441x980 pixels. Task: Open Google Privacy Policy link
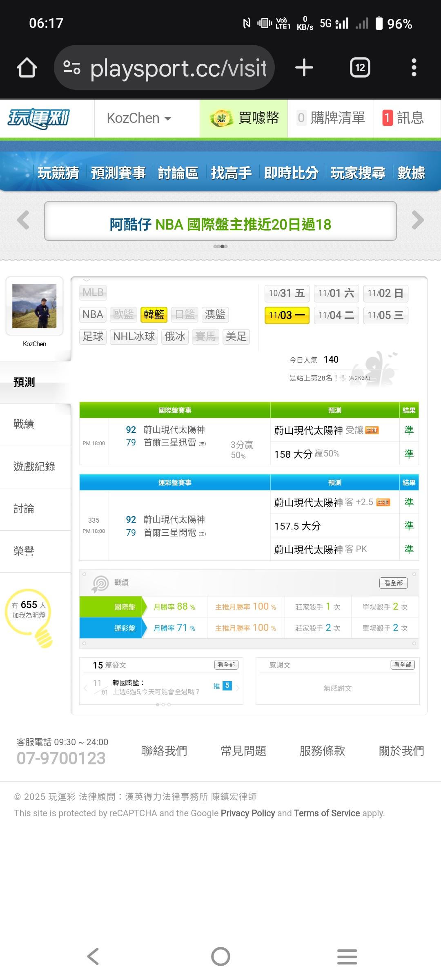tap(248, 813)
